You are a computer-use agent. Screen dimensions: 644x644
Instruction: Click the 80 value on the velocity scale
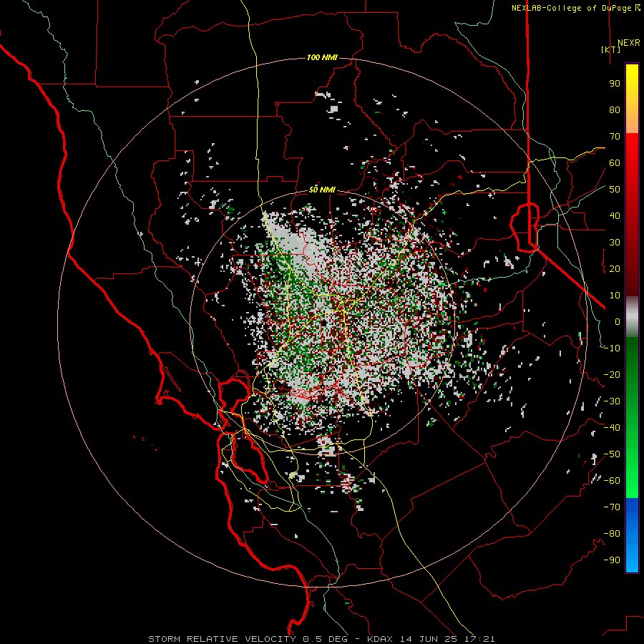click(615, 109)
